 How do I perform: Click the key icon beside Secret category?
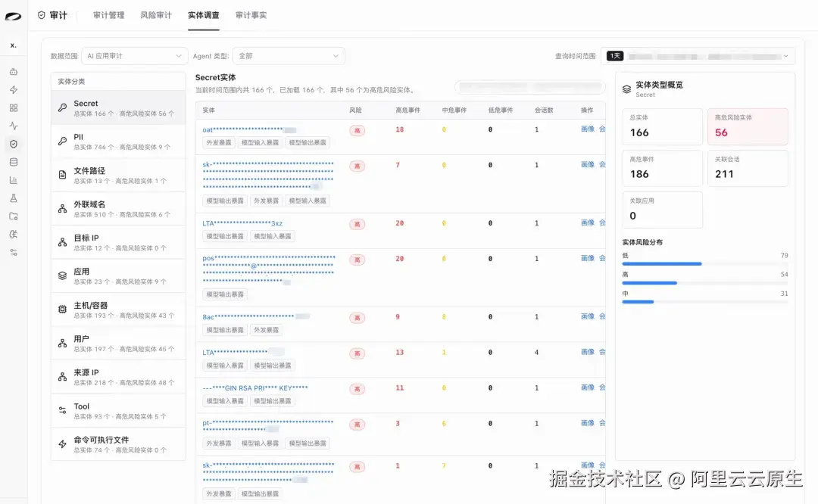[63, 108]
